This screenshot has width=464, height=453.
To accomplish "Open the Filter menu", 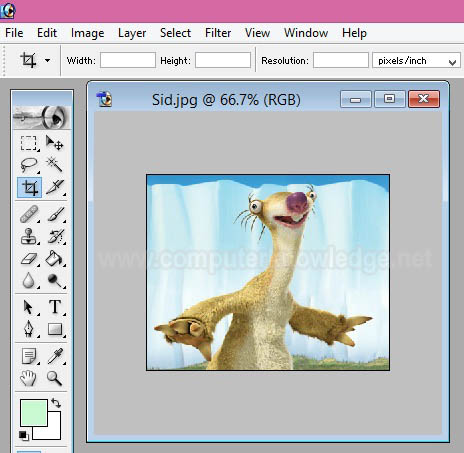I will click(218, 33).
